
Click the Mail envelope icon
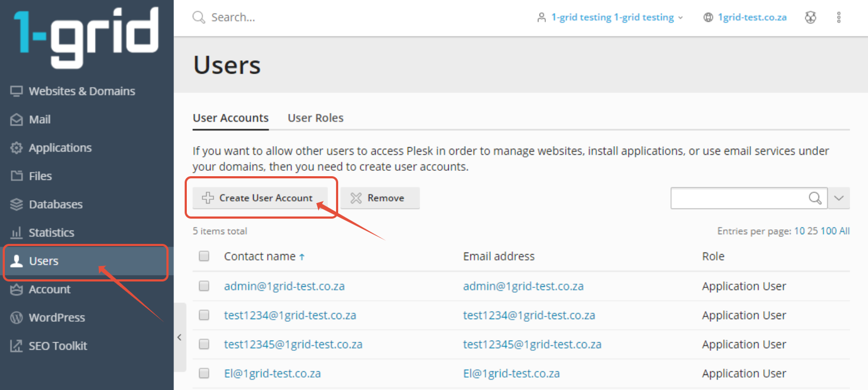click(17, 120)
